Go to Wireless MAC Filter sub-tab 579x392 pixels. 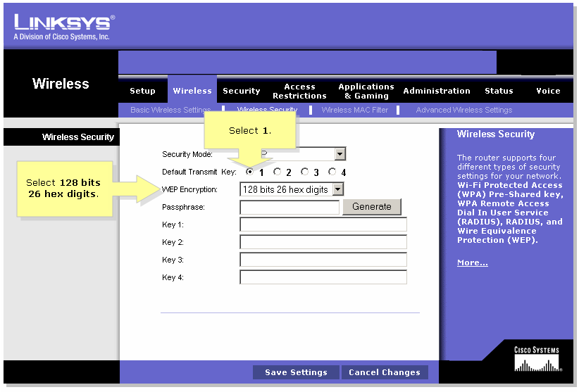355,110
